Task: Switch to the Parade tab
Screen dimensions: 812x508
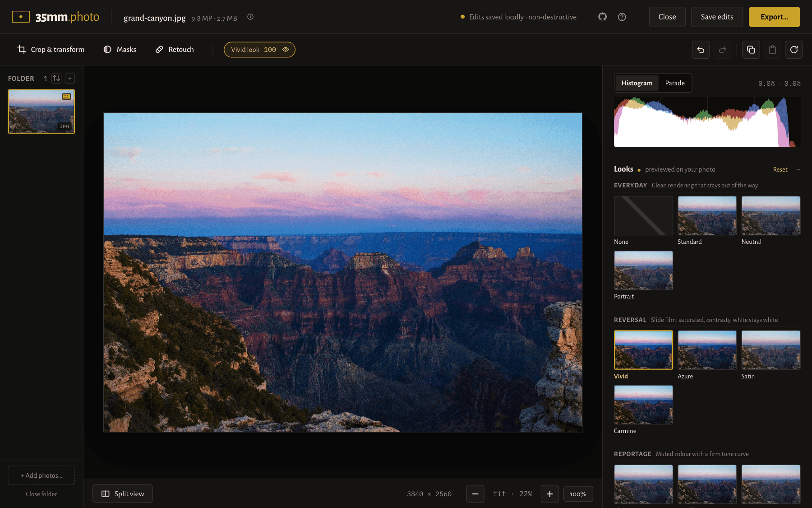Action: pyautogui.click(x=675, y=83)
